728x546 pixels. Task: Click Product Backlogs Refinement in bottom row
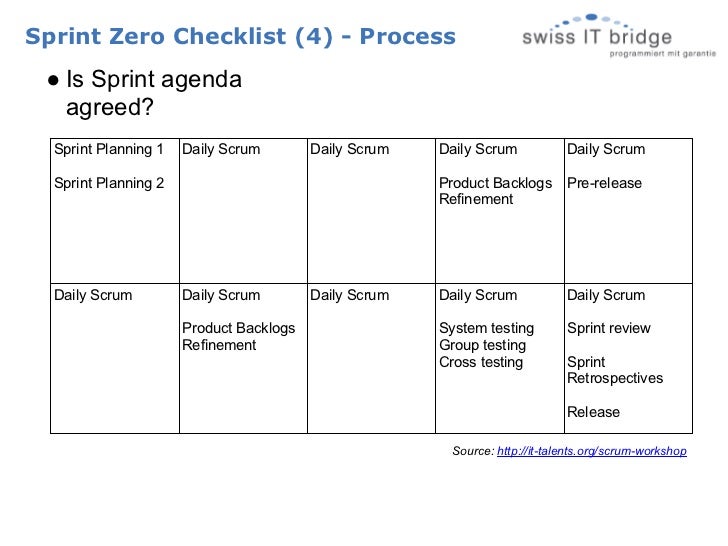(x=238, y=336)
